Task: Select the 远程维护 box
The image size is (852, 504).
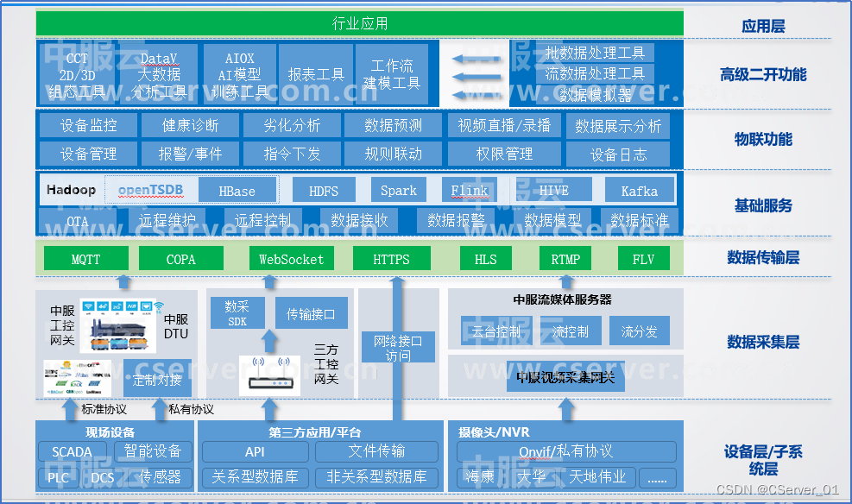Action: coord(167,220)
